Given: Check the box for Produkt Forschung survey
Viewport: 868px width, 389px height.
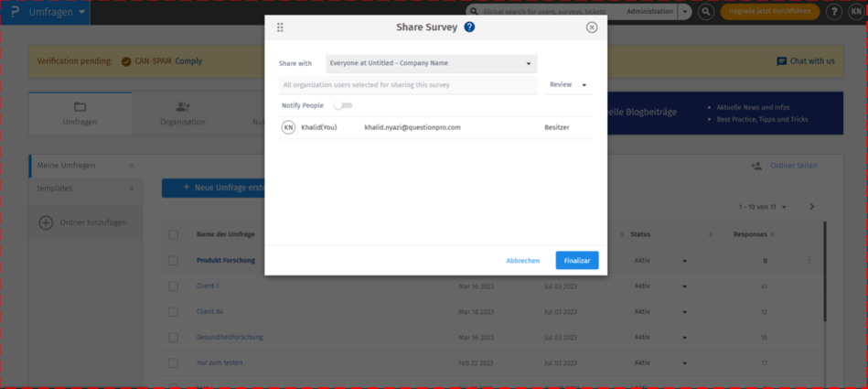Looking at the screenshot, I should point(173,261).
